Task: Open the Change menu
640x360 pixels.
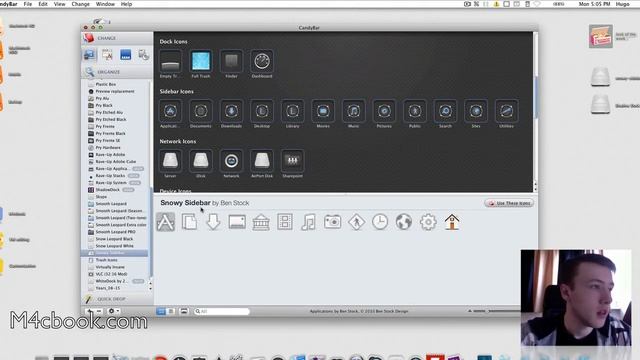Action: [80, 4]
